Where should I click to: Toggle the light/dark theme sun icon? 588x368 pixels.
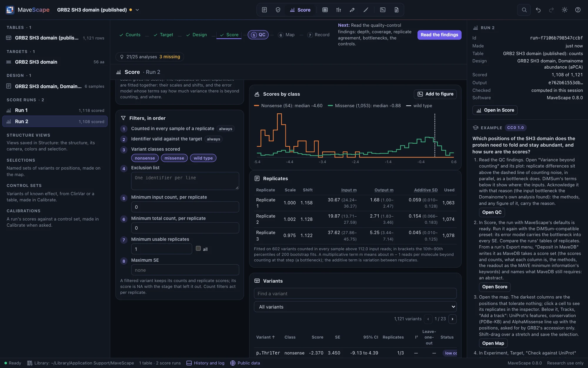[564, 10]
